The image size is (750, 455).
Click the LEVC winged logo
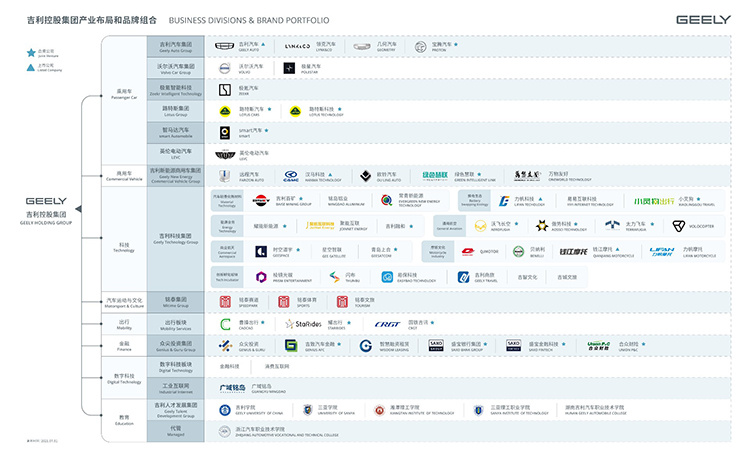[225, 155]
